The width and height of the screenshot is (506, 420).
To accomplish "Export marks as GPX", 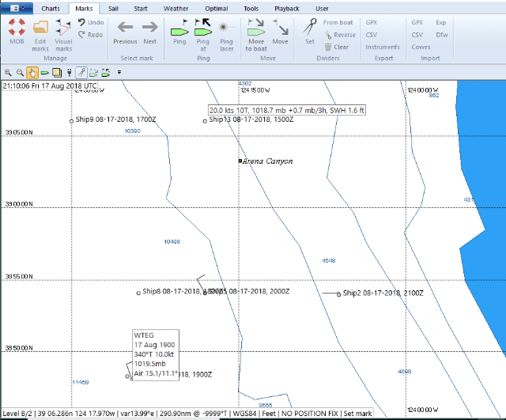I will pos(372,22).
